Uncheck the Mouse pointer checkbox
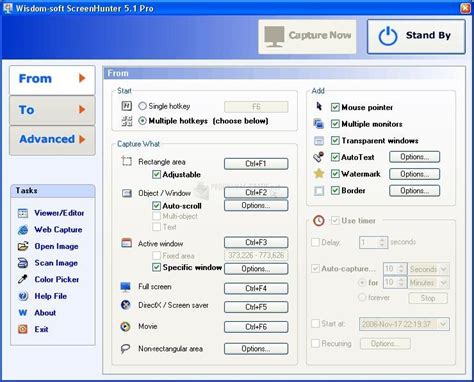This screenshot has width=474, height=382. (x=335, y=107)
